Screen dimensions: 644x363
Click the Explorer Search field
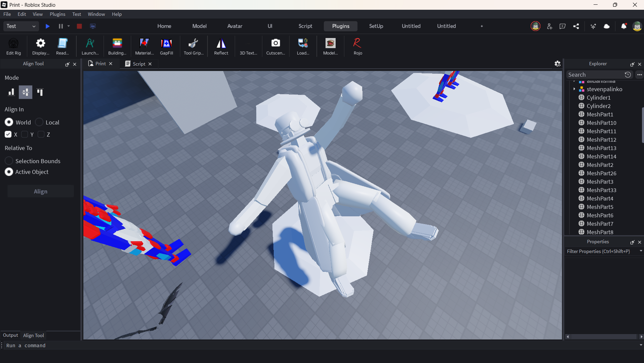[595, 75]
